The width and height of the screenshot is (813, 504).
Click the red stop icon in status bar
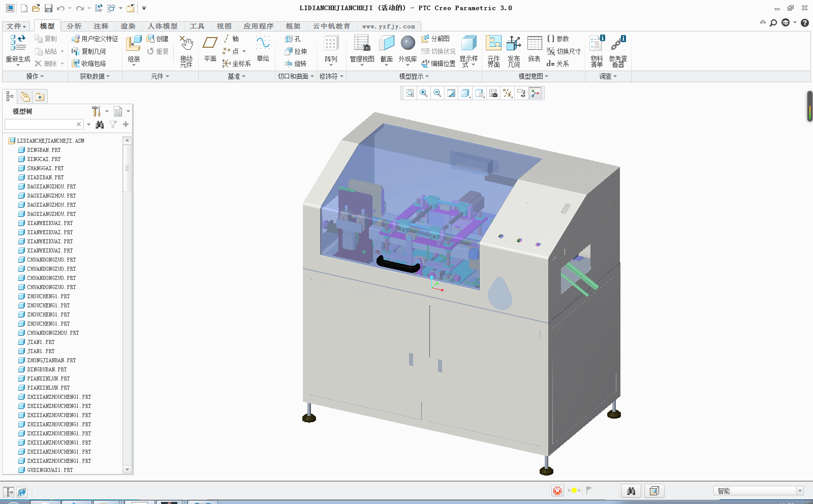click(x=557, y=491)
